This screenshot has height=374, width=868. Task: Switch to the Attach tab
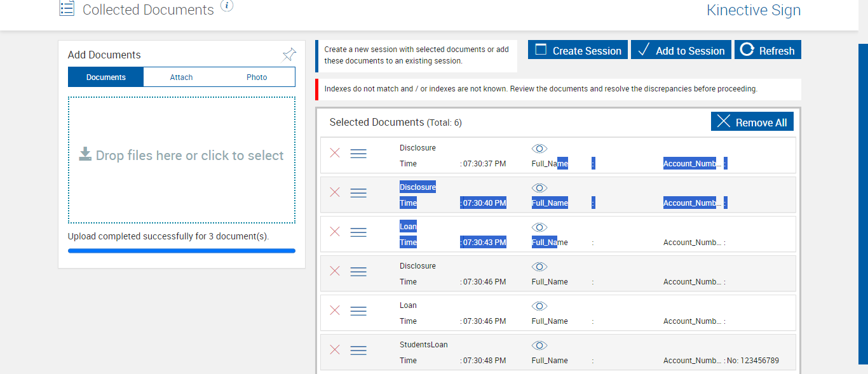[181, 77]
